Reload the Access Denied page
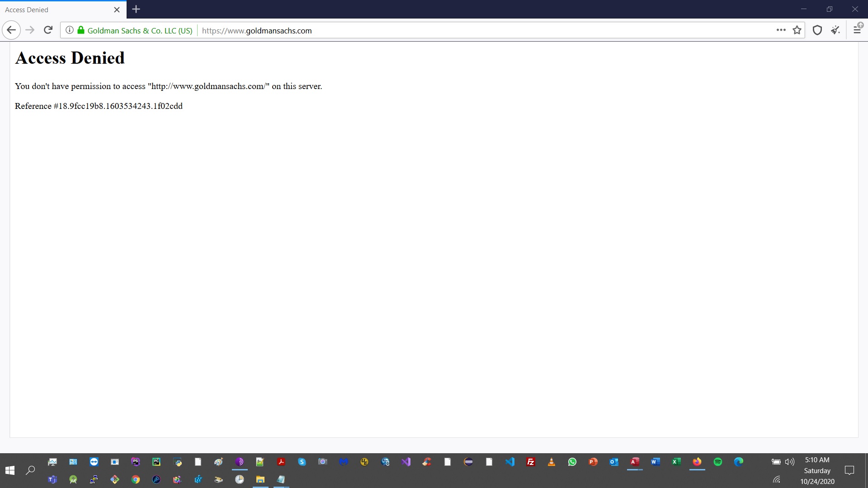 (48, 30)
